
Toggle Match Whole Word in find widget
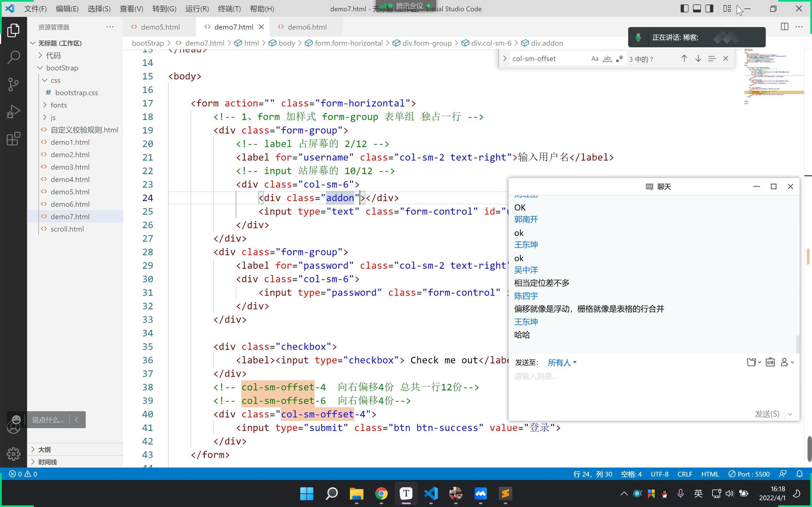pos(607,59)
